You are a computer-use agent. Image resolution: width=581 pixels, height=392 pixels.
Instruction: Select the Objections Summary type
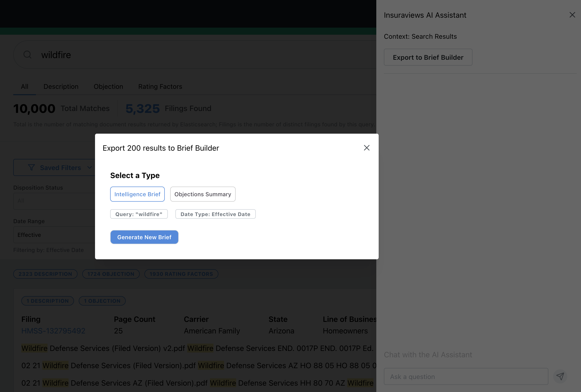tap(203, 194)
